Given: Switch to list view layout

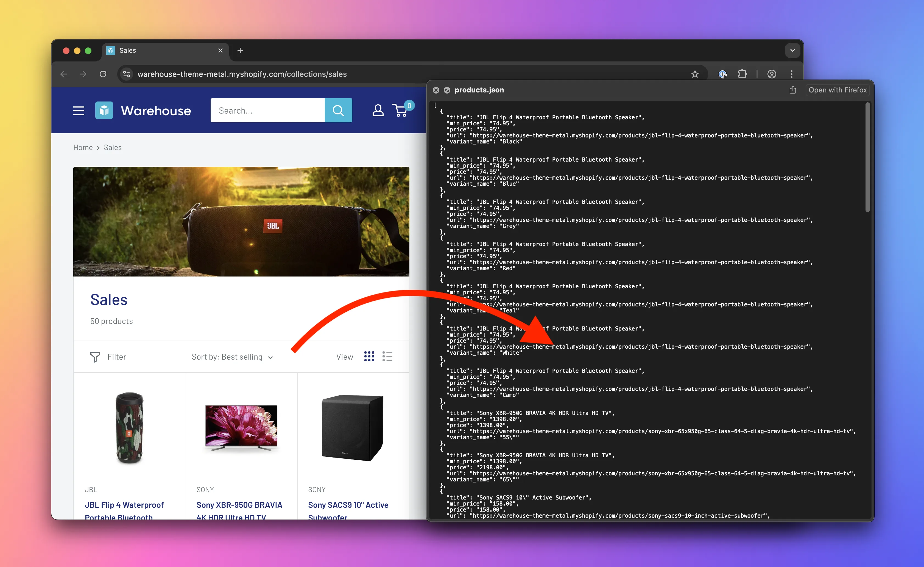Looking at the screenshot, I should pyautogui.click(x=387, y=356).
